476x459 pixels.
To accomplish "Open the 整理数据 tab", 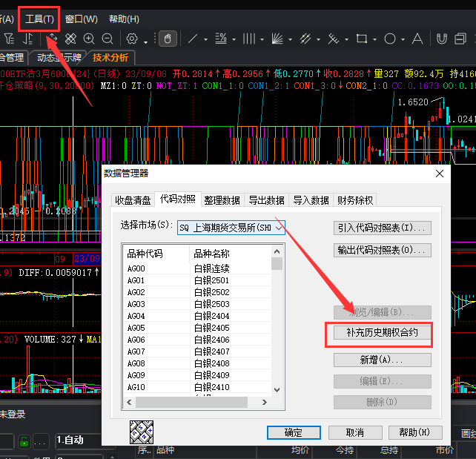I will pyautogui.click(x=222, y=200).
